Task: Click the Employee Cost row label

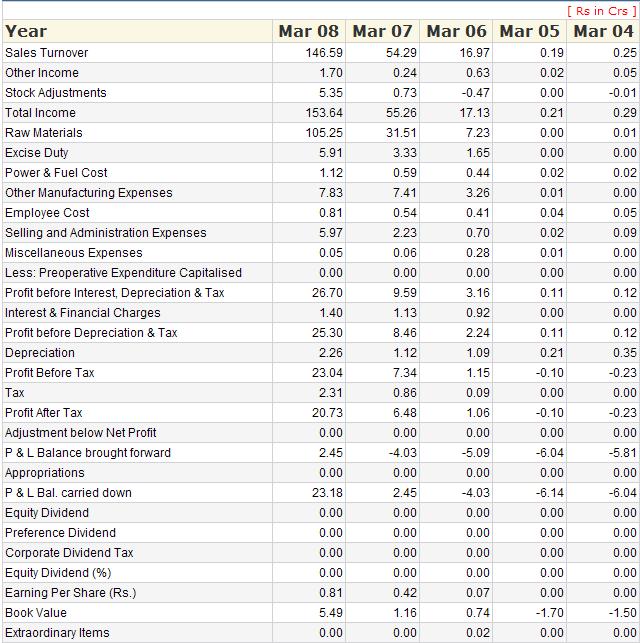Action: [x=47, y=213]
